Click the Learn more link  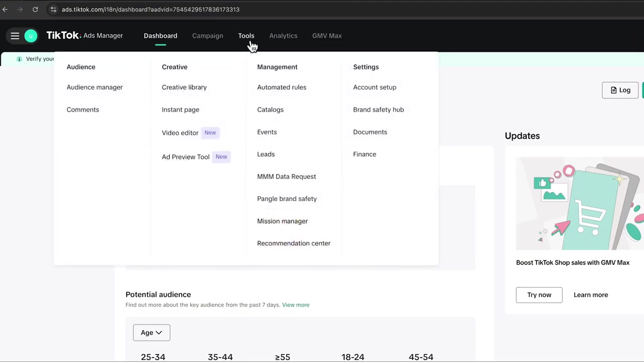click(591, 295)
